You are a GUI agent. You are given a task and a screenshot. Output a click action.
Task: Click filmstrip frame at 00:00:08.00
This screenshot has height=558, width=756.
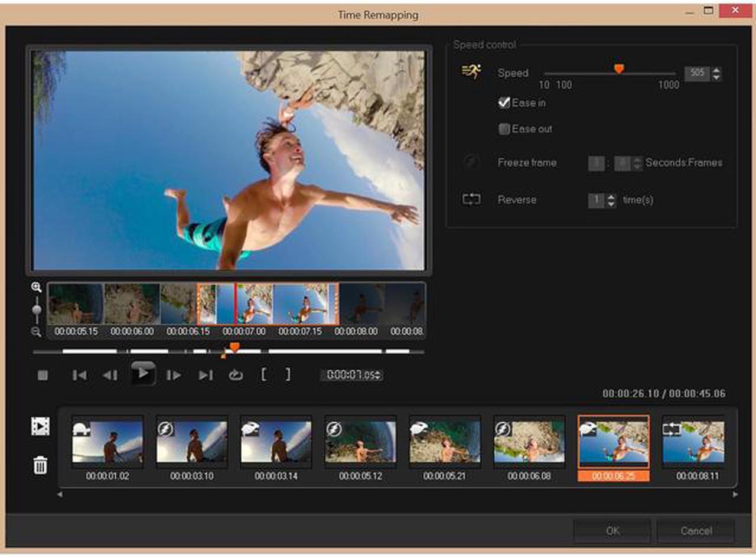click(356, 304)
